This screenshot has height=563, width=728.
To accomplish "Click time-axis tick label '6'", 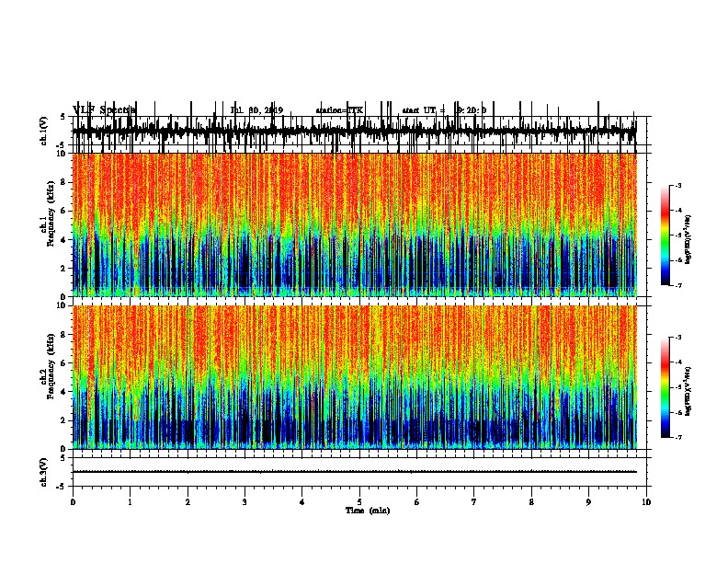I will click(417, 501).
